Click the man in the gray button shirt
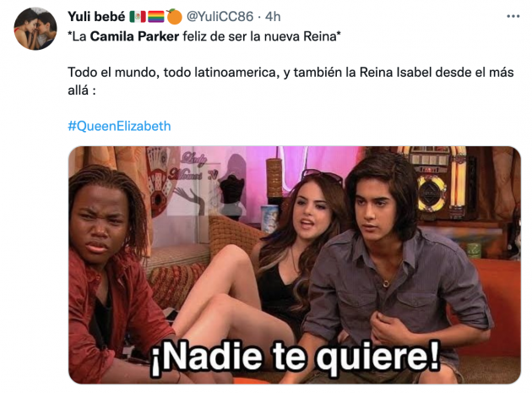532x393 pixels. (390, 269)
